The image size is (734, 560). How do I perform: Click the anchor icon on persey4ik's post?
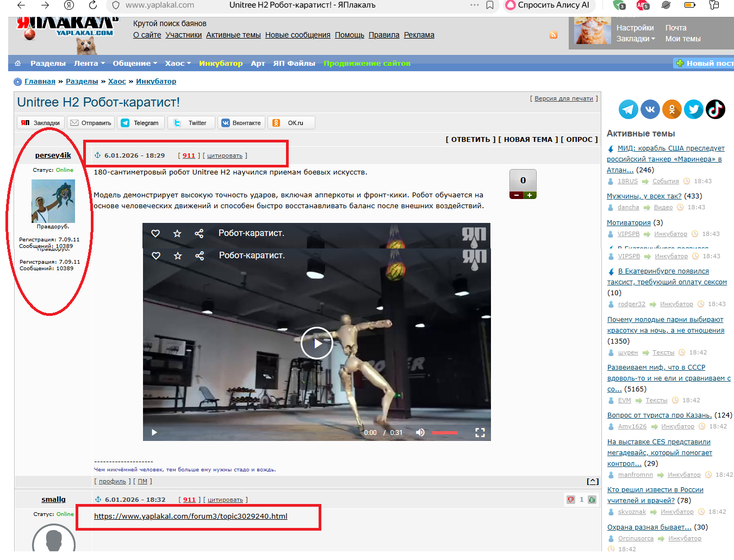point(98,155)
